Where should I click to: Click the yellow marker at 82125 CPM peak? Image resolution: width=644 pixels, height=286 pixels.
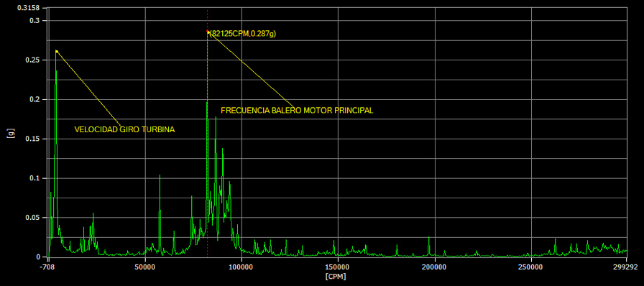208,32
